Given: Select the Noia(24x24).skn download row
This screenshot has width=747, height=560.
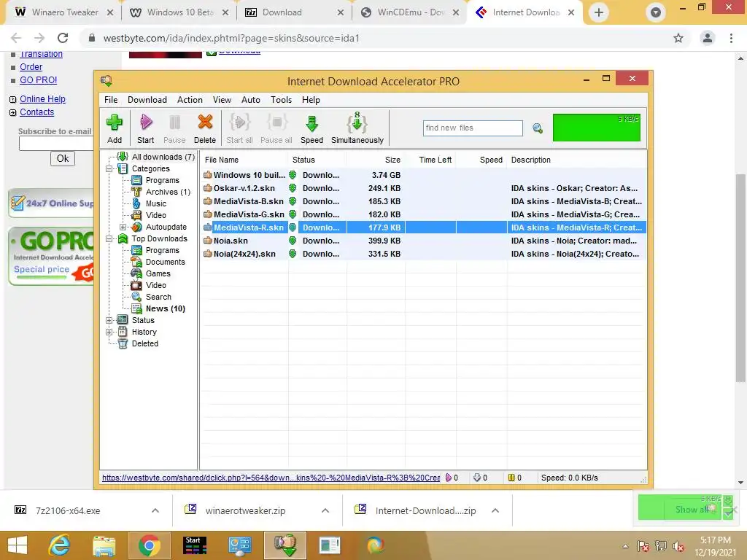Looking at the screenshot, I should [423, 254].
